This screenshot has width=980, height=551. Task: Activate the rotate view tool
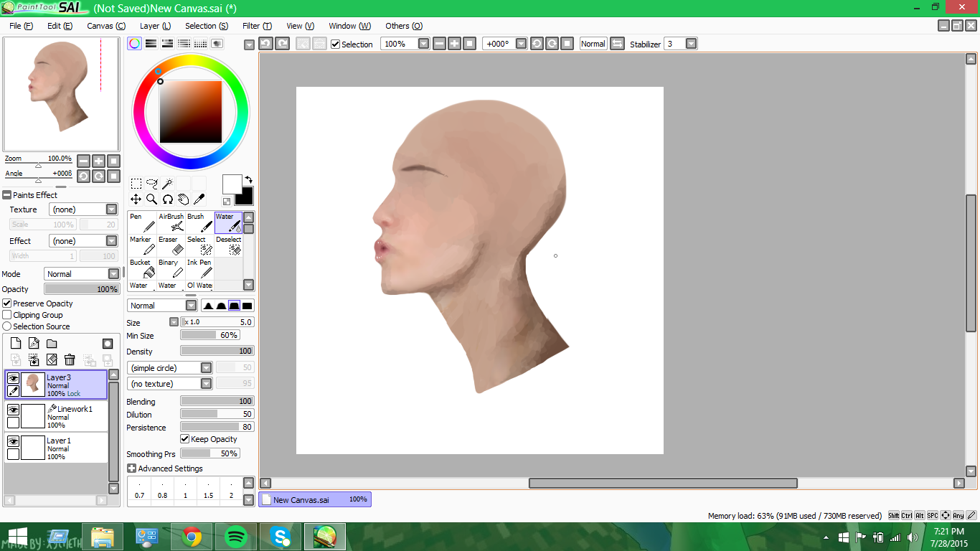coord(167,199)
